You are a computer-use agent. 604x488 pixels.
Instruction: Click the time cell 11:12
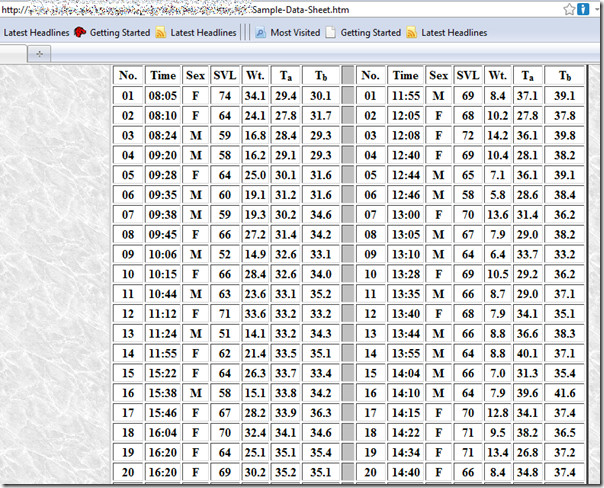163,314
